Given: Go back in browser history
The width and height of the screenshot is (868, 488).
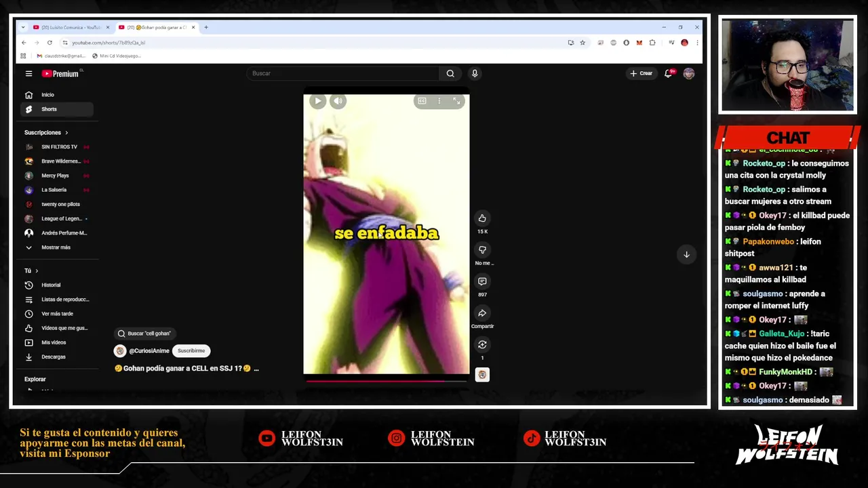Looking at the screenshot, I should pyautogui.click(x=24, y=43).
